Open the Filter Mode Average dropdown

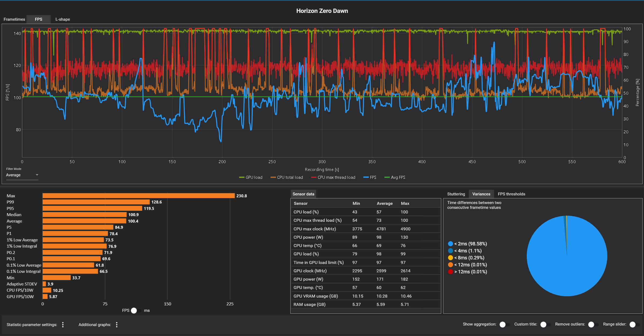(x=22, y=175)
